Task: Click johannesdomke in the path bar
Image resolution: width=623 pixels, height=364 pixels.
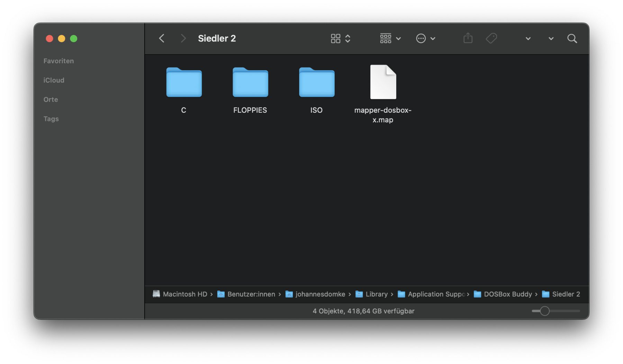Action: [x=320, y=294]
